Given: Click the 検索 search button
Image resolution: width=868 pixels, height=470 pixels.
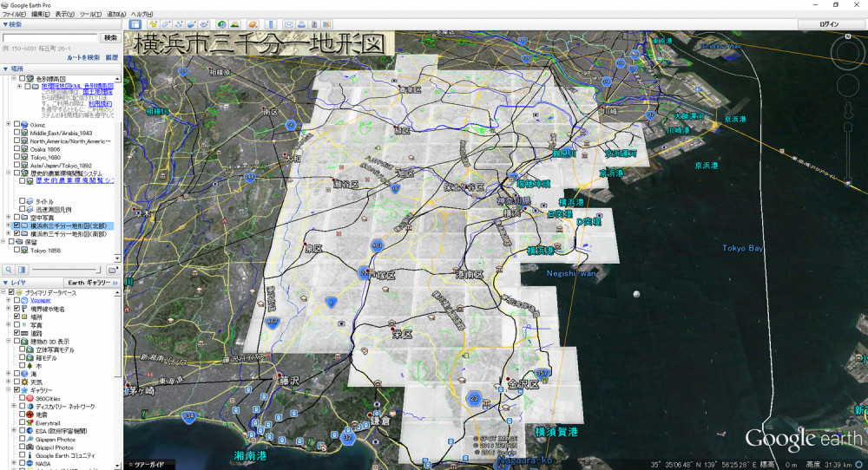Looking at the screenshot, I should (x=110, y=38).
